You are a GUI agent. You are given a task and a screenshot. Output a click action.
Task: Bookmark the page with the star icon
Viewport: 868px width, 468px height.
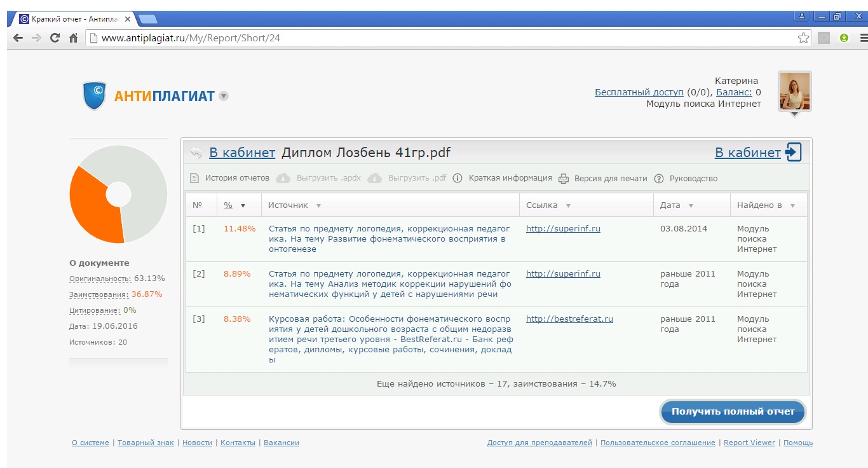click(804, 38)
